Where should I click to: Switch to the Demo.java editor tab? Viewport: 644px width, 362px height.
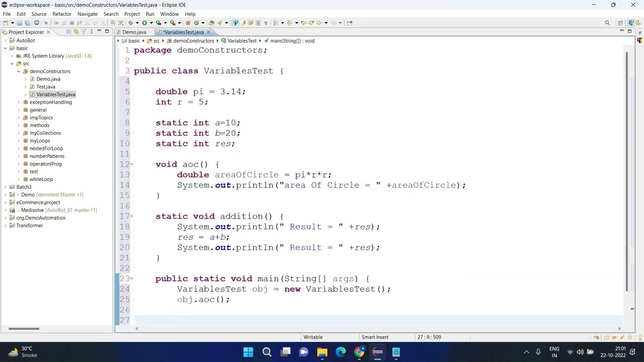[x=134, y=32]
